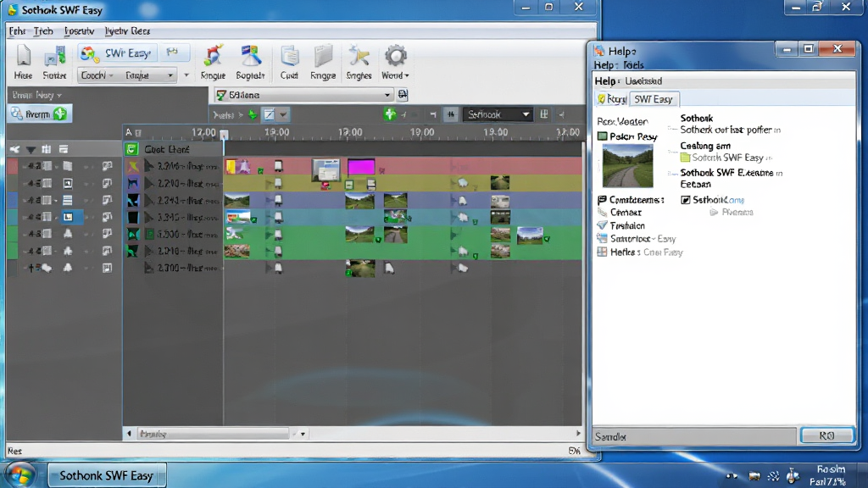Click the grid icon right of the Sothook dropdown

(544, 114)
